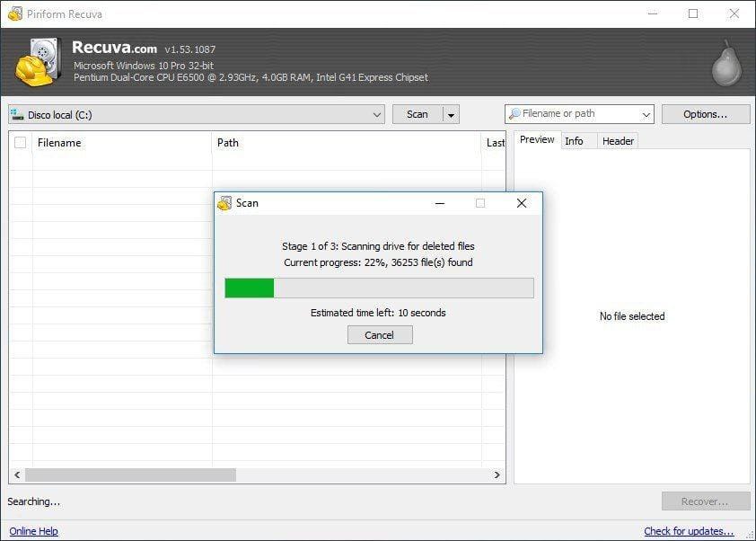Viewport: 756px width, 541px height.
Task: Open the Filename or path dropdown
Action: (x=646, y=114)
